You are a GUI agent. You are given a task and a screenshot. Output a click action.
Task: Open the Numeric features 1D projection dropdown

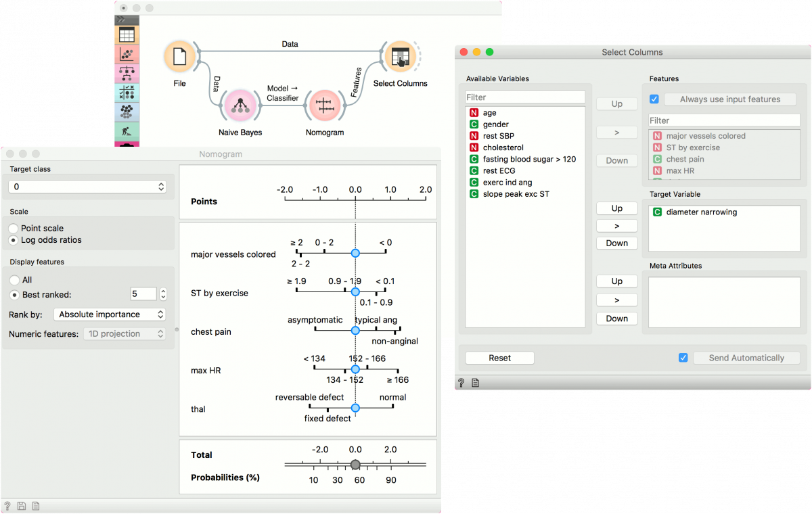125,333
